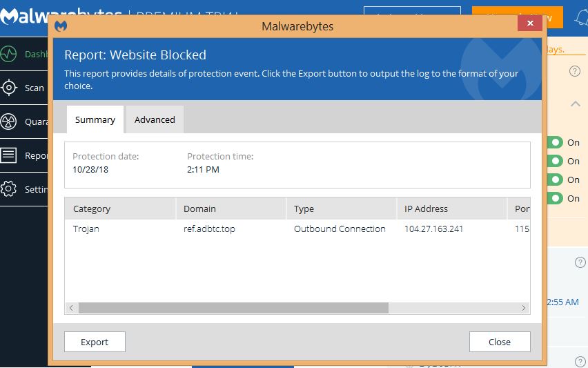Click the scrollbar left arrow
Viewport: 588px width, 368px height.
[71, 309]
